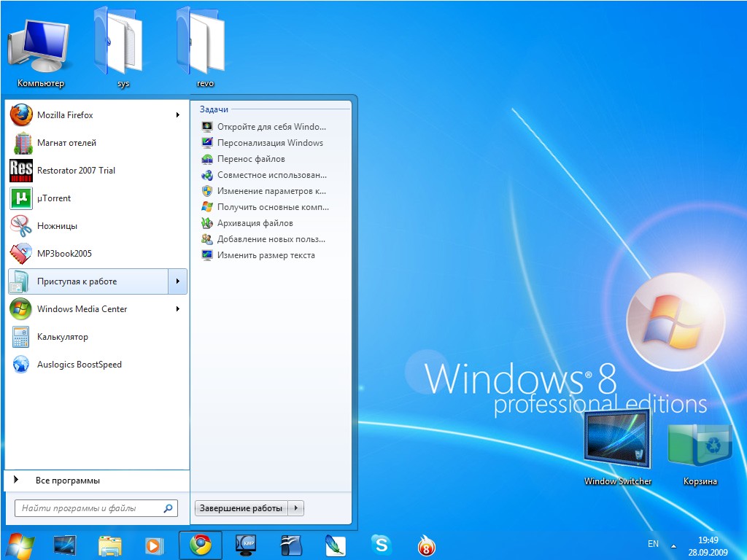This screenshot has width=747, height=560.
Task: Open Skype from the taskbar
Action: 381,545
